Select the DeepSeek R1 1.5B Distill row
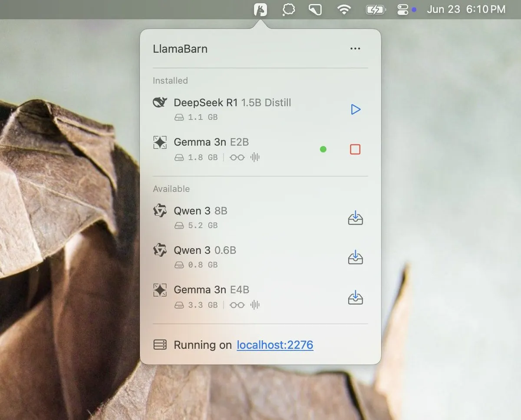 pos(260,109)
